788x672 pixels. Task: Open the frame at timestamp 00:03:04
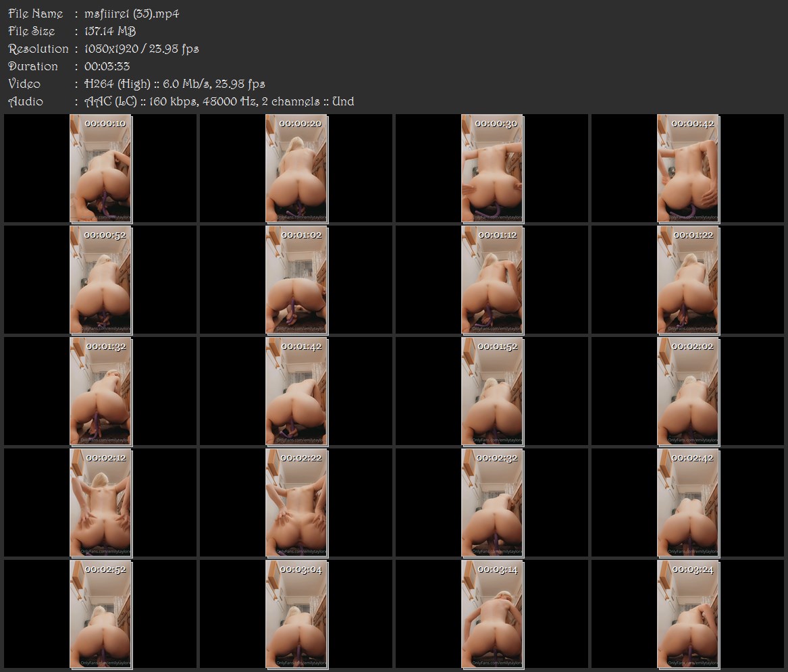point(296,615)
